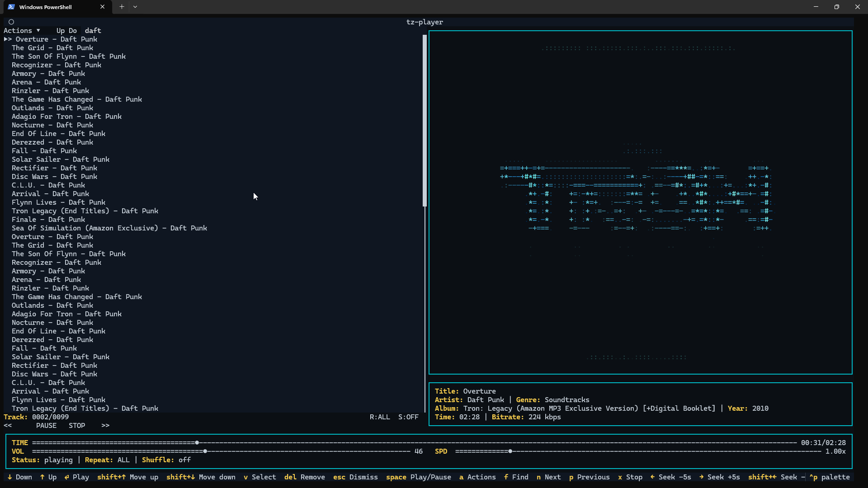This screenshot has width=868, height=488.
Task: Click the VOL slider handle
Action: 205,451
